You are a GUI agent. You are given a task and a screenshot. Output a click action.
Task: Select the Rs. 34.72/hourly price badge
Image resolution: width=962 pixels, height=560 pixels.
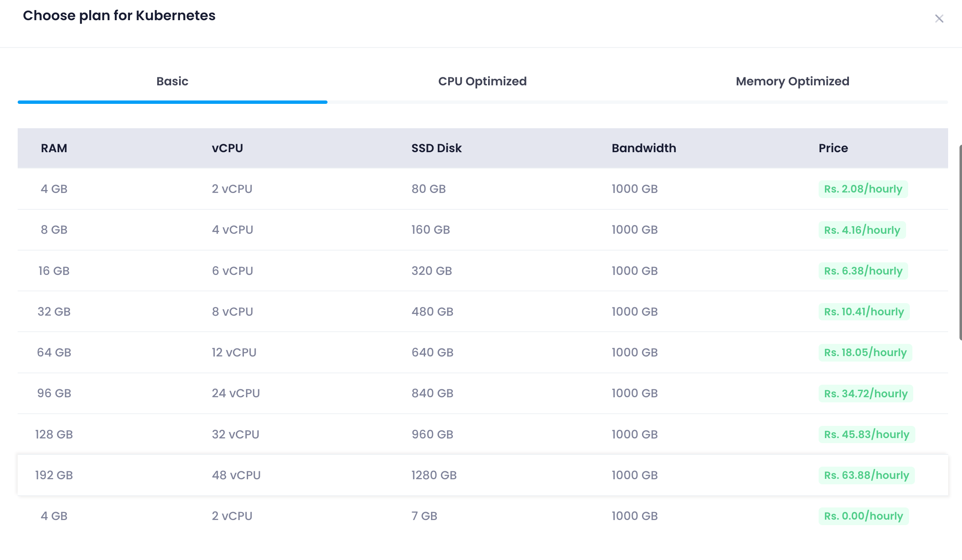(x=866, y=394)
